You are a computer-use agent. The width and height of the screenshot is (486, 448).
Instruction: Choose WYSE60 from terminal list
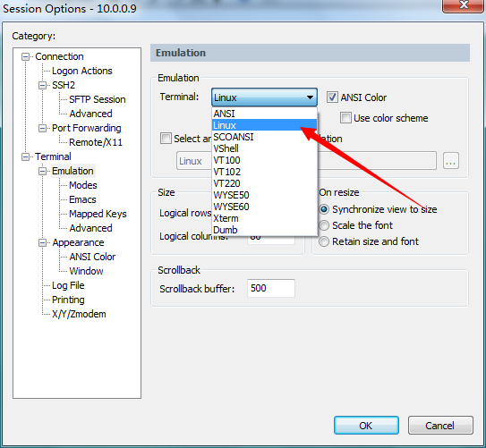(264, 207)
